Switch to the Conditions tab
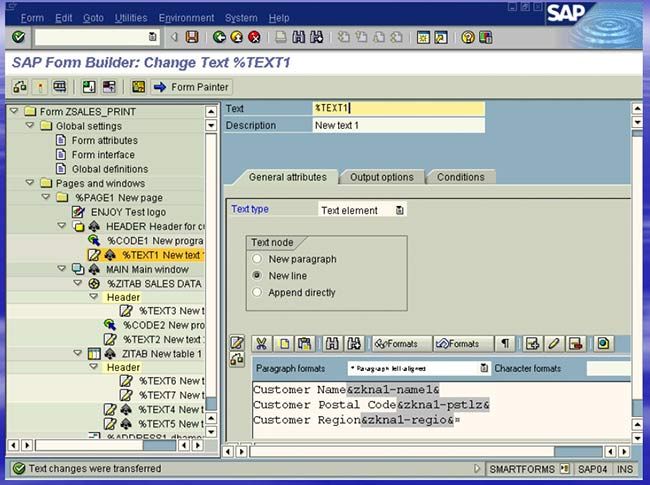 (x=461, y=177)
